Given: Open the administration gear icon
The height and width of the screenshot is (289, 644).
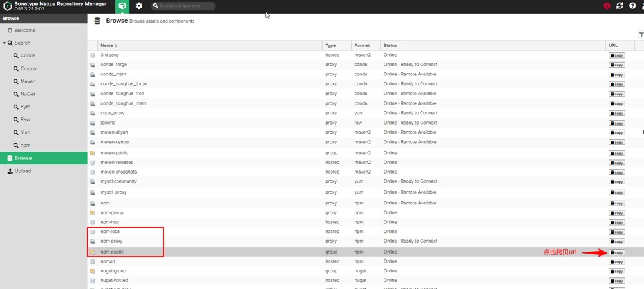Looking at the screenshot, I should (x=139, y=6).
